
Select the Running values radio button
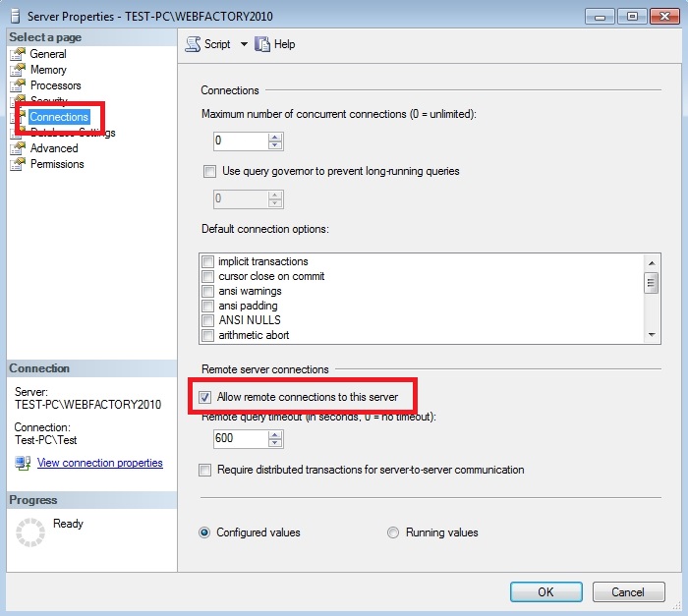393,532
